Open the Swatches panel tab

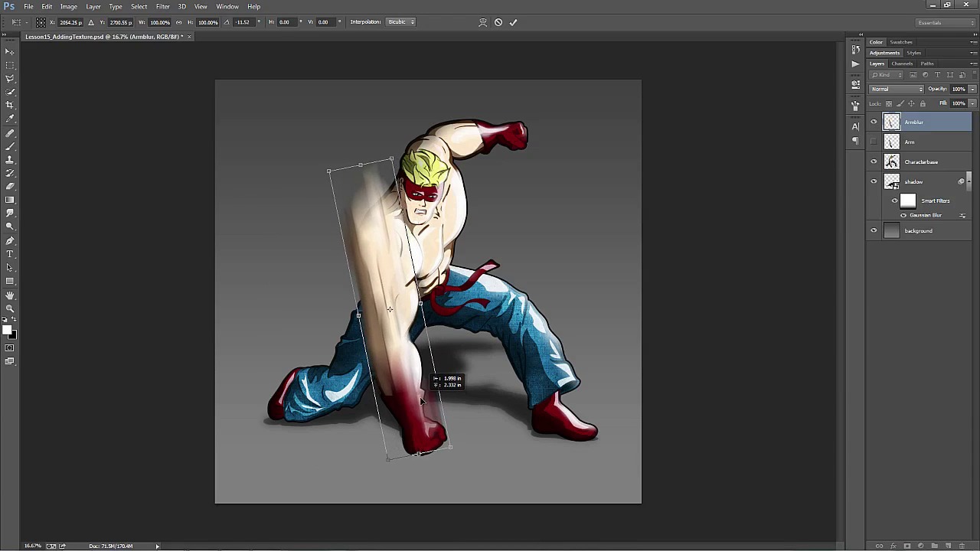[901, 42]
